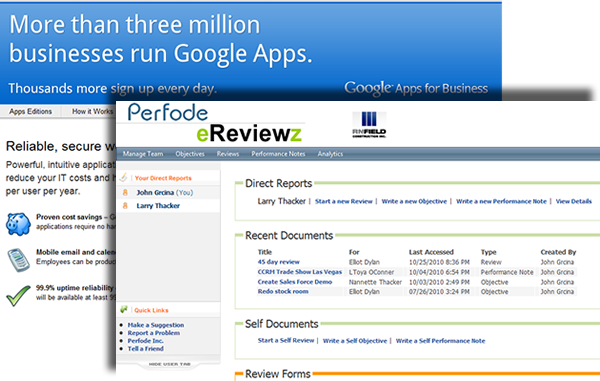This screenshot has height=381, width=600.
Task: Click the 10/25/2010 8:36 PM date cell
Action: click(x=439, y=262)
